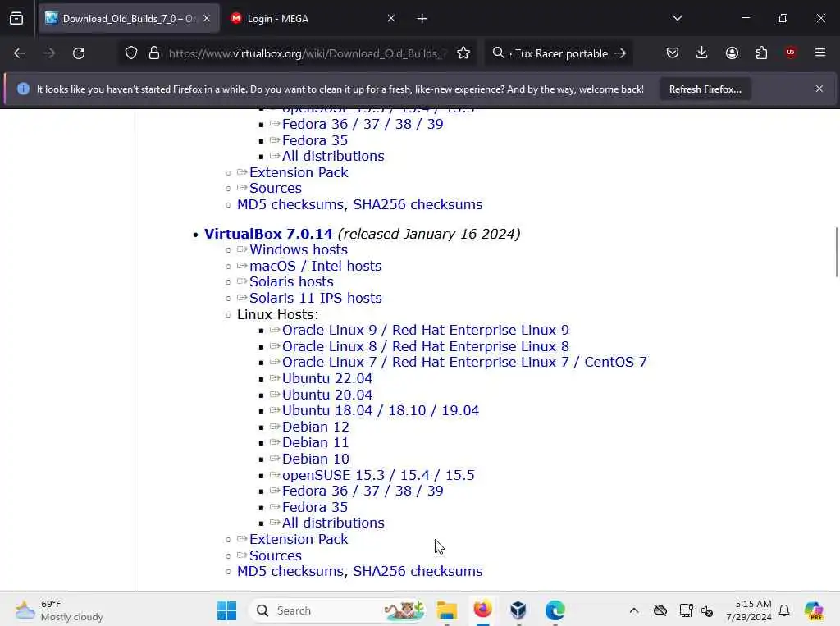This screenshot has width=840, height=626.
Task: Open VirtualBox 7.0.14 heading link
Action: (268, 234)
